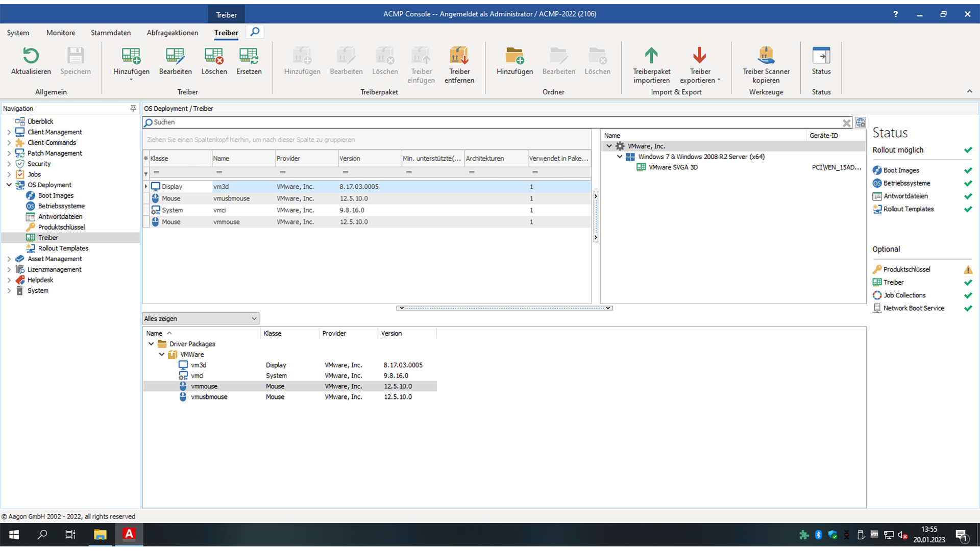Open the Stammdaten menu tab
980x551 pixels.
tap(111, 33)
